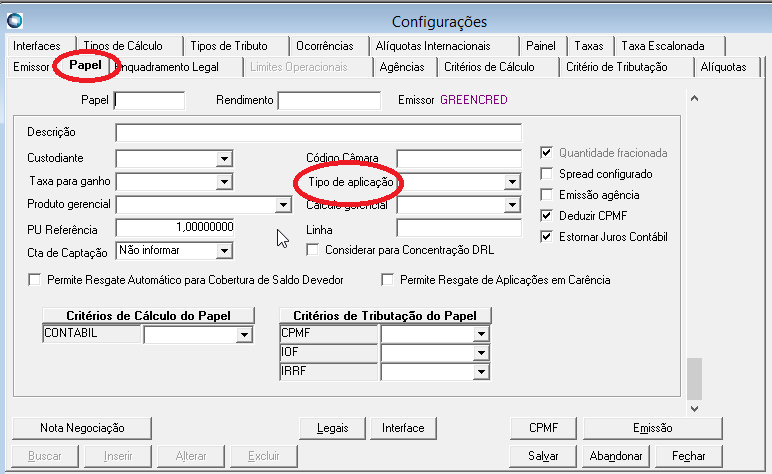Viewport: 772px width, 474px height.
Task: Enable the Spread configurado checkbox
Action: click(x=547, y=174)
